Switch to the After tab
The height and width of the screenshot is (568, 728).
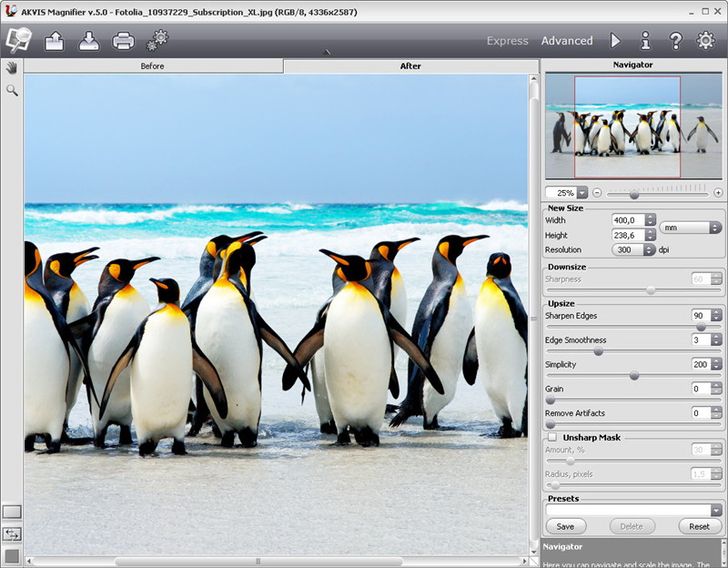pyautogui.click(x=410, y=66)
